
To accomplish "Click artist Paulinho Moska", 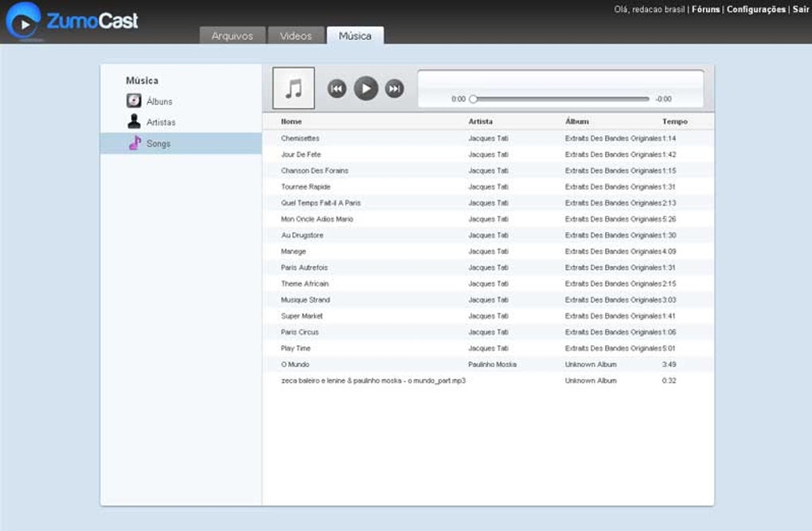I will [x=492, y=364].
